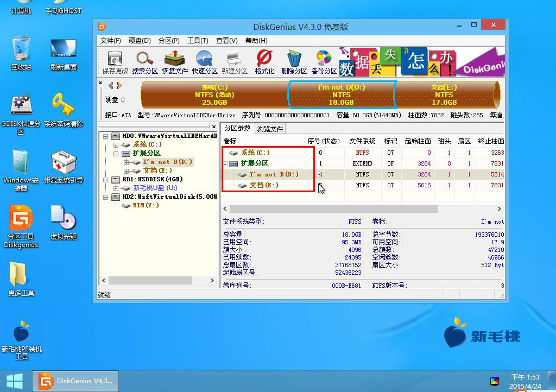Select the 格式化 format tool
The image size is (556, 392).
(264, 62)
